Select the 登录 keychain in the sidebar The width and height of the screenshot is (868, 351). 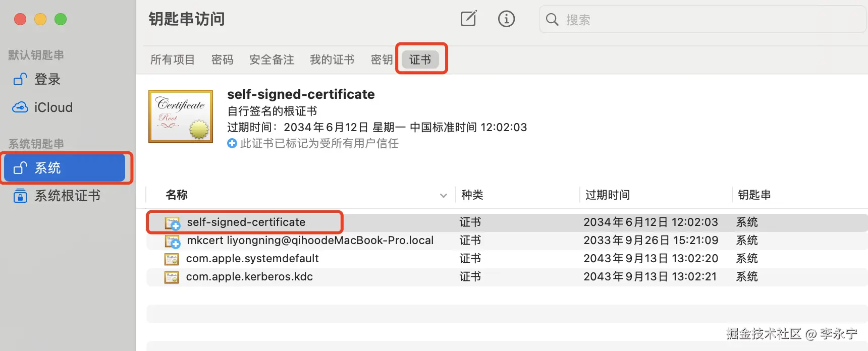click(x=47, y=79)
